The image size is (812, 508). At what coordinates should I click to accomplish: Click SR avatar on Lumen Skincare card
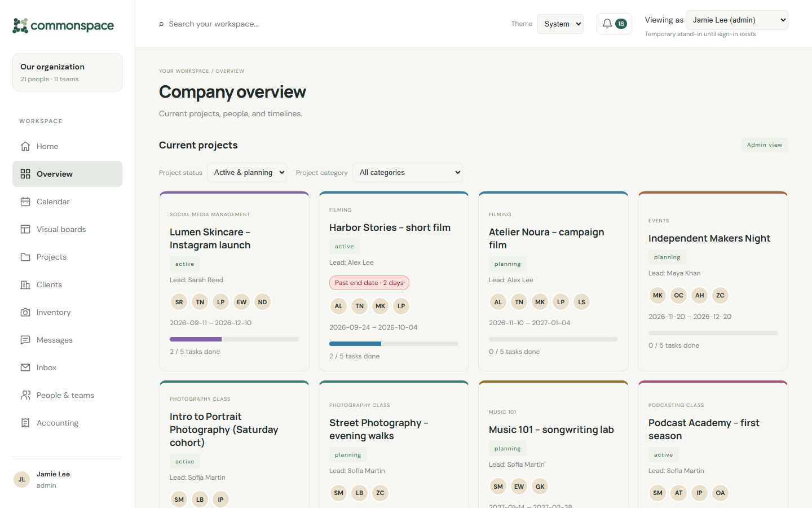(x=179, y=302)
